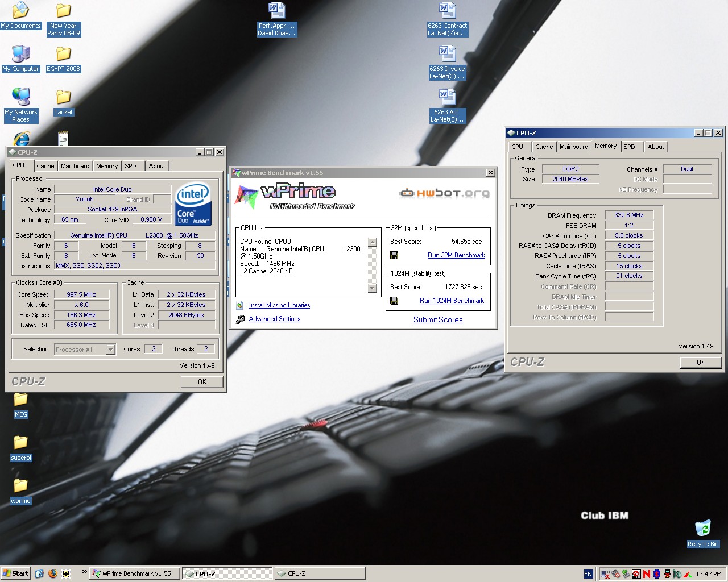Screen dimensions: 728x582
Task: Launch The Bat icon in Quick Launch
Action: tap(67, 573)
